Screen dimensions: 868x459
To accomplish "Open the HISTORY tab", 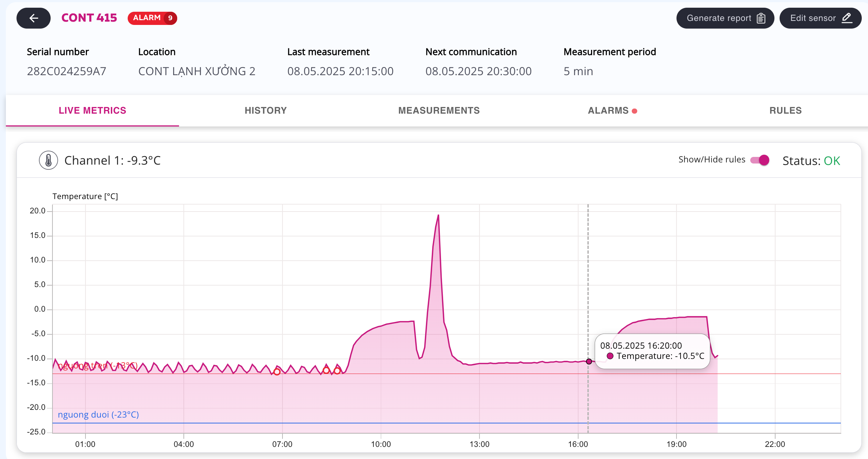I will 266,110.
